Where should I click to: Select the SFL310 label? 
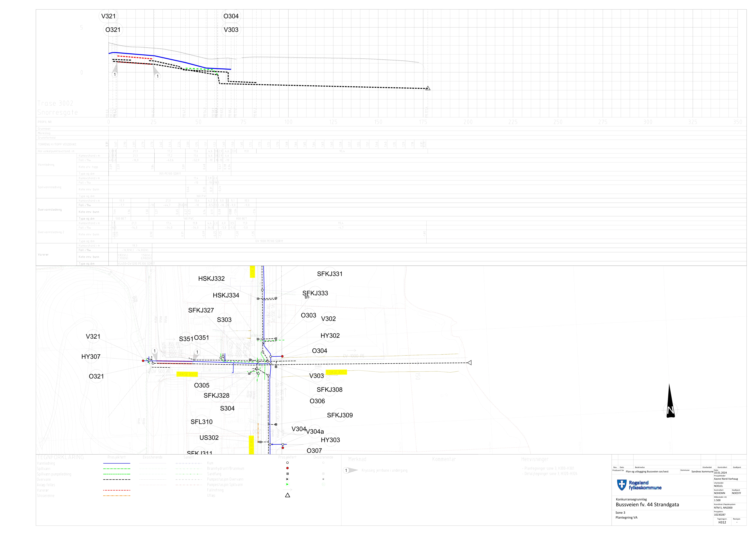point(201,422)
